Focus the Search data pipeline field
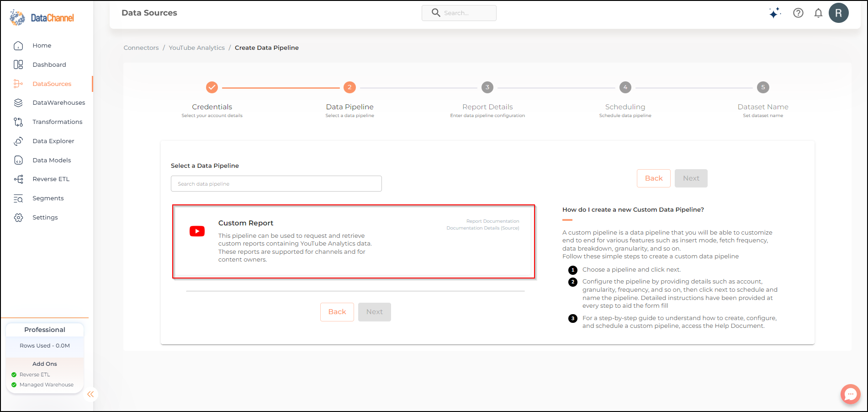Image resolution: width=868 pixels, height=412 pixels. (276, 184)
